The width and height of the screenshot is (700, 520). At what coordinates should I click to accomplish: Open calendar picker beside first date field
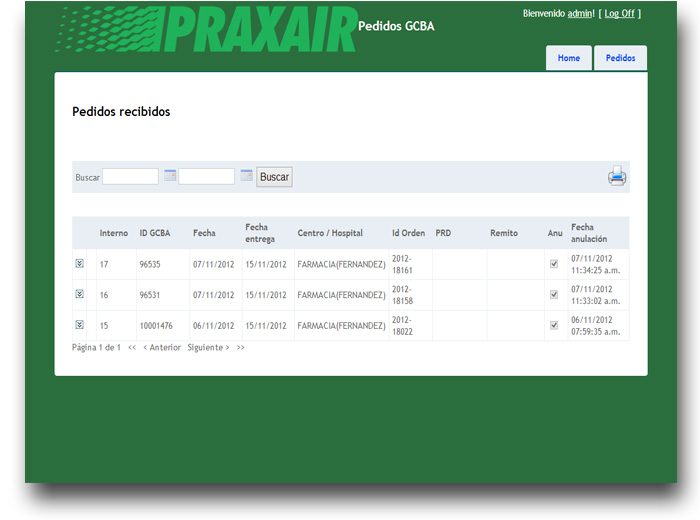point(170,176)
